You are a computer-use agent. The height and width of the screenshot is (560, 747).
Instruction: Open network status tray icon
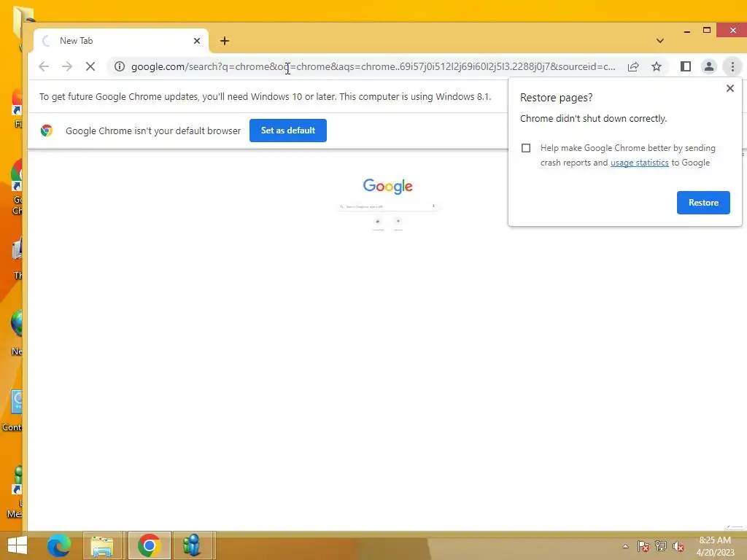tap(661, 546)
